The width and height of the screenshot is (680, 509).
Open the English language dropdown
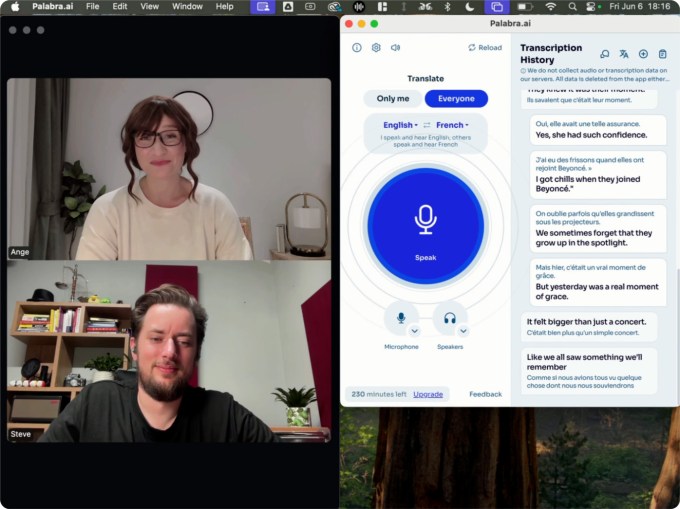click(400, 125)
